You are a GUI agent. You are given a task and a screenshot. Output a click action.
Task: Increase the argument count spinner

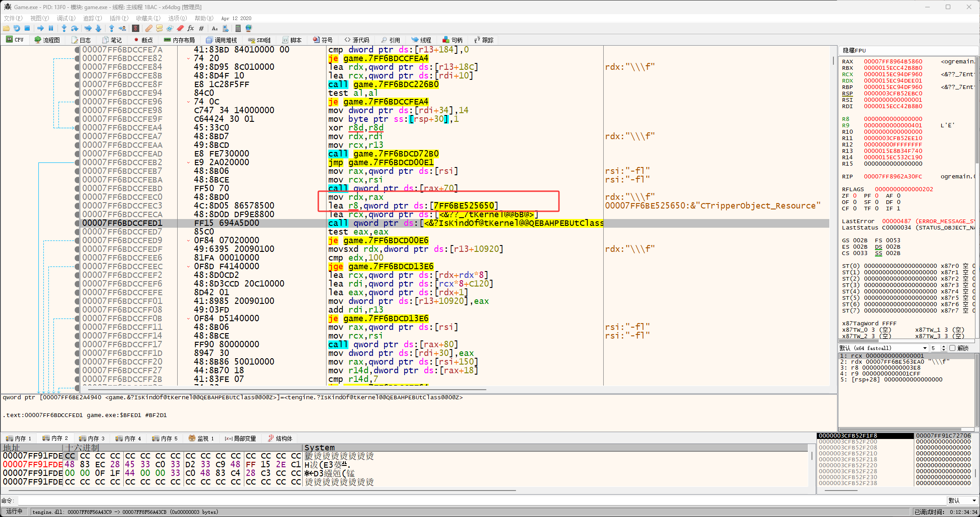pyautogui.click(x=943, y=347)
